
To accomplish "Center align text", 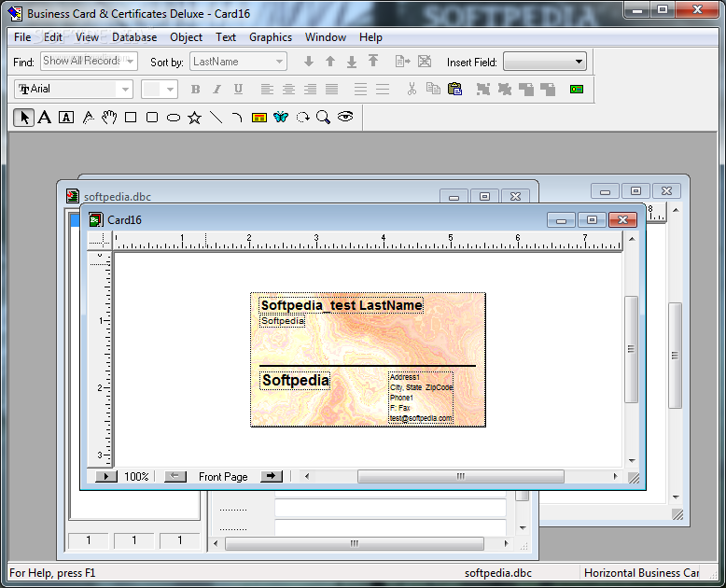I will tap(288, 89).
